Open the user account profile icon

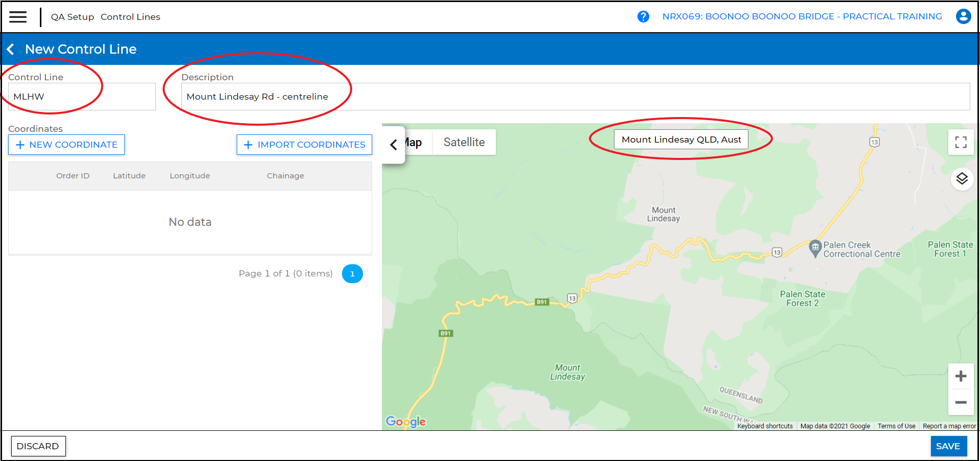tap(963, 16)
